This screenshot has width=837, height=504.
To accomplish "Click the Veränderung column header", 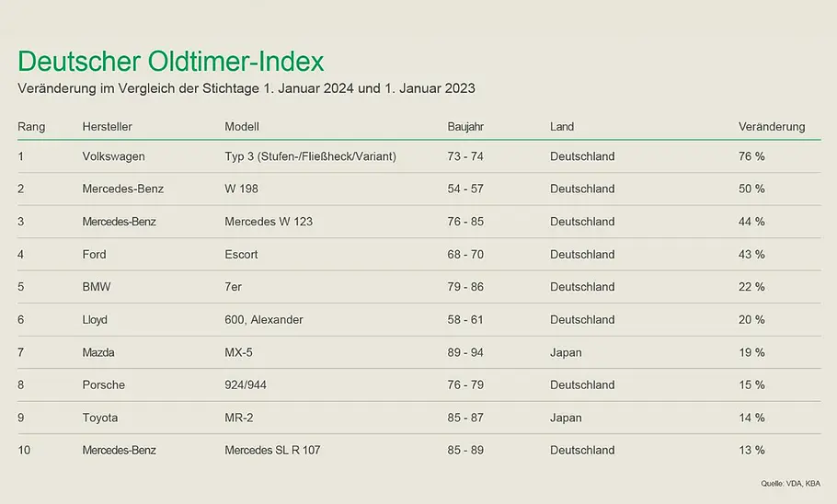I will tap(772, 127).
